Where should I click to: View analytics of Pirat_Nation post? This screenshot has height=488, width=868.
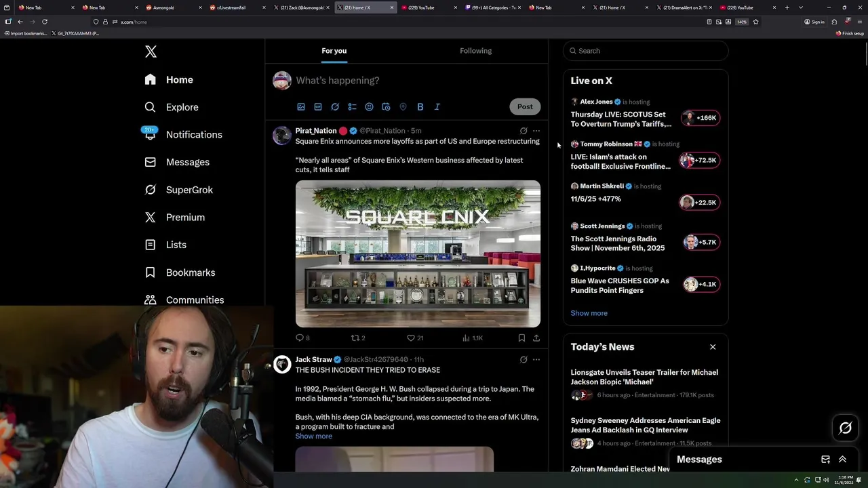click(x=472, y=338)
